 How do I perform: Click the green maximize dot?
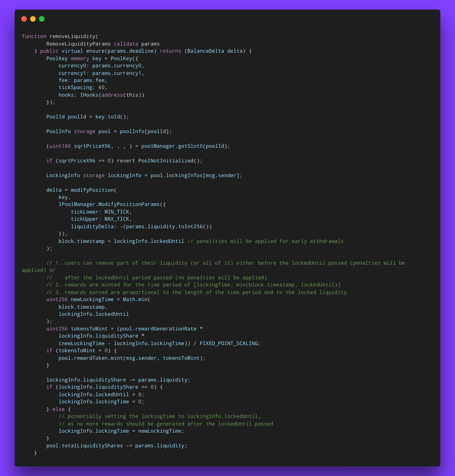[x=42, y=19]
